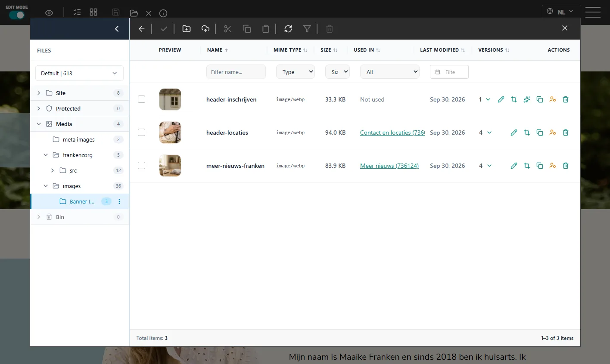610x364 pixels.
Task: Open the Contact en locaties link
Action: pos(392,133)
